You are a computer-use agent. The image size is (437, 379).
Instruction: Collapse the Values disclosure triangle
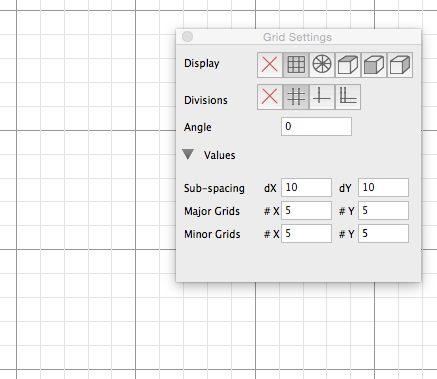(188, 154)
